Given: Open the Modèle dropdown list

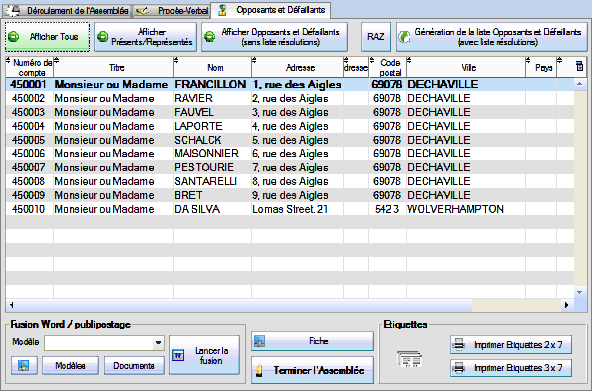Looking at the screenshot, I should point(158,343).
